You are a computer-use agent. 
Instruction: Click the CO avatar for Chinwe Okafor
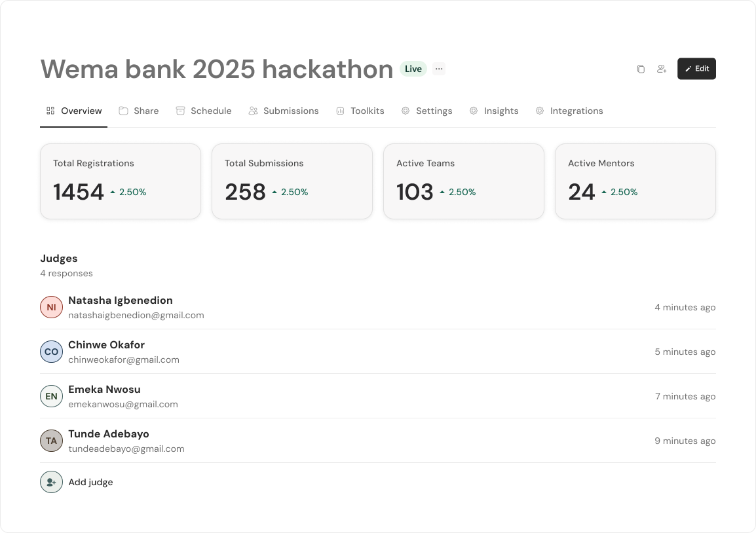(51, 352)
